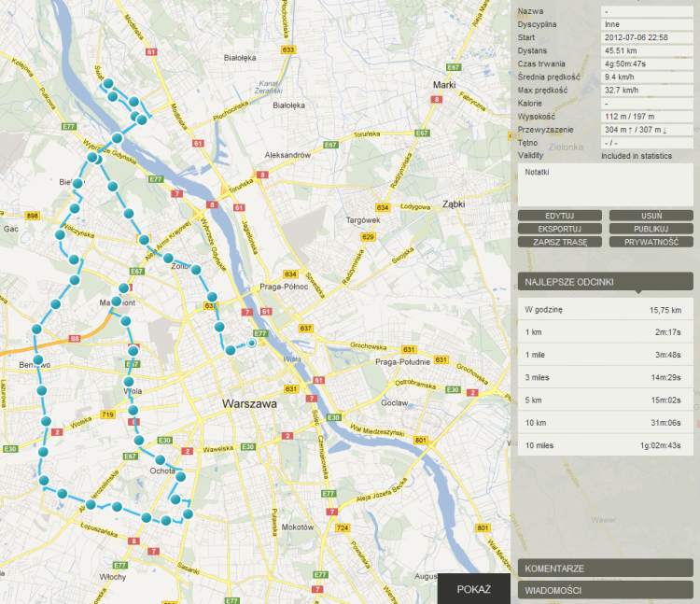The image size is (700, 604).
Task: Click the POKAŻ button on map
Action: coord(473,589)
